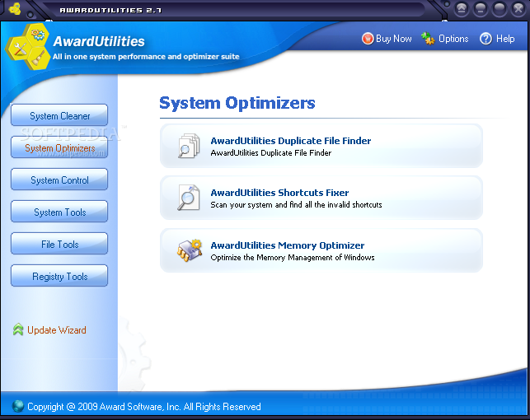Click the Buy Now text
Image resolution: width=530 pixels, height=420 pixels.
pos(394,39)
